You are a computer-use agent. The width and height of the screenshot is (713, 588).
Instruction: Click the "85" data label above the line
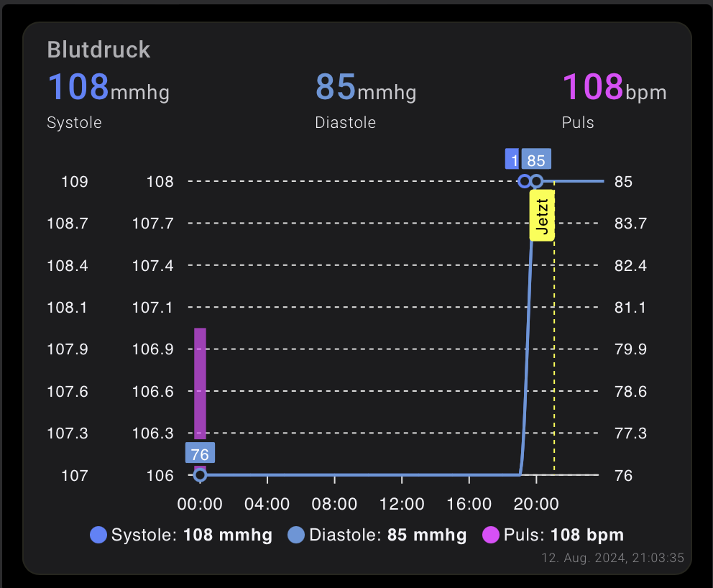[536, 160]
